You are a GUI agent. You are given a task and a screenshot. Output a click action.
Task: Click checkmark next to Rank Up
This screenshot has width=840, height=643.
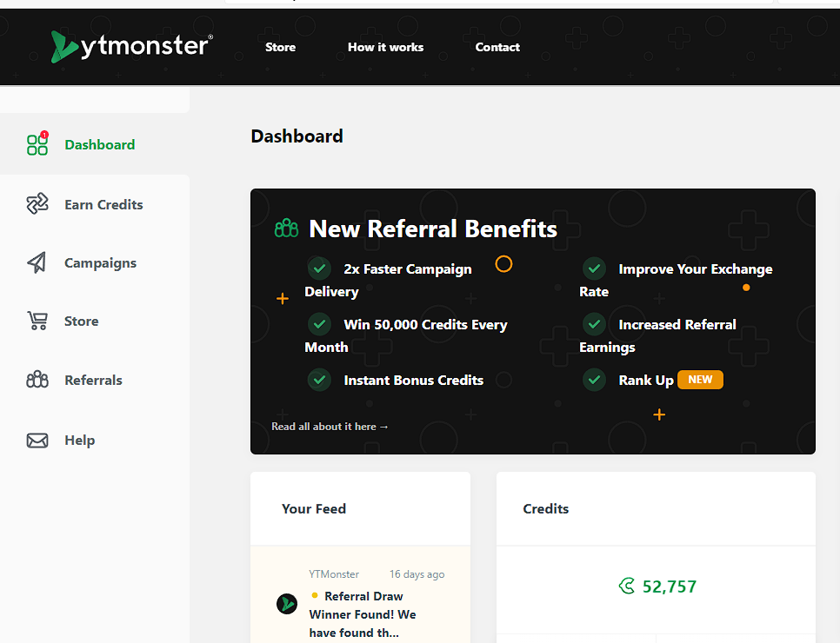594,380
